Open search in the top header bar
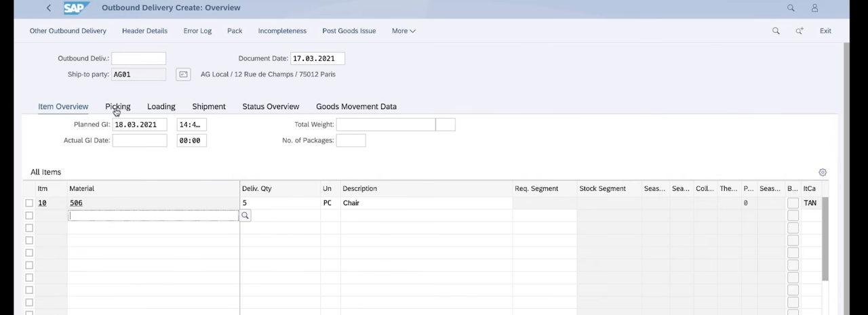Screen dimensions: 868x315 point(791,8)
